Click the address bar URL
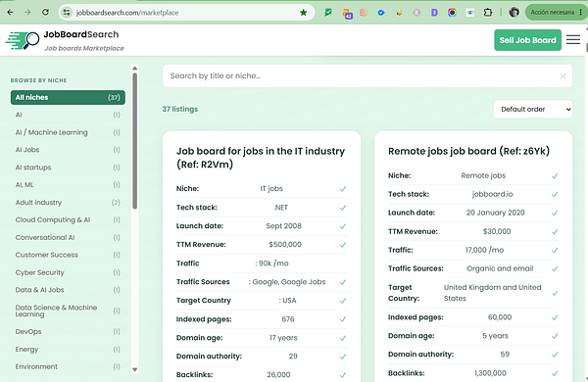 click(x=127, y=13)
